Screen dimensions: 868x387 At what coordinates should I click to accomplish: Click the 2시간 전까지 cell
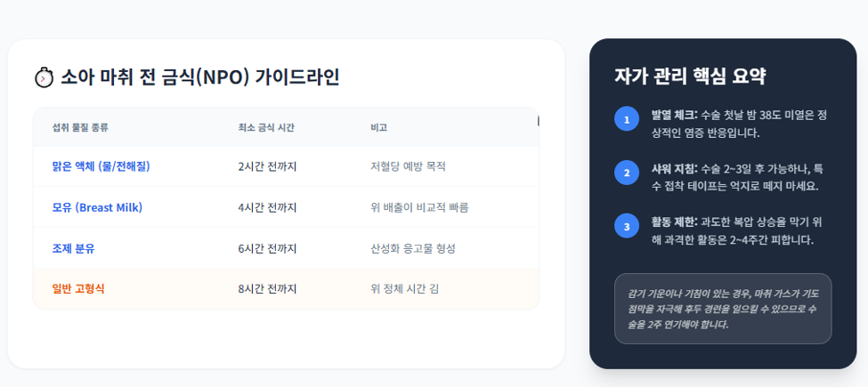(x=267, y=166)
